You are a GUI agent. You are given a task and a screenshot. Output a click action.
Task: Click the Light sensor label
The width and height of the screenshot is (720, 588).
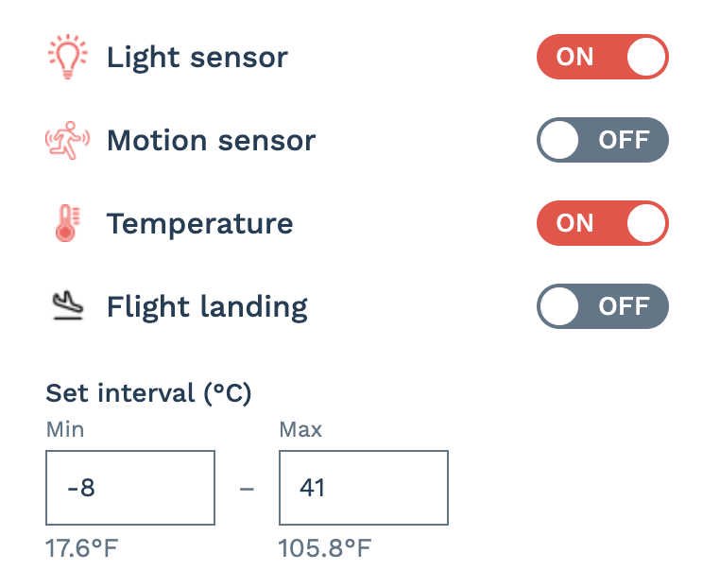[197, 58]
